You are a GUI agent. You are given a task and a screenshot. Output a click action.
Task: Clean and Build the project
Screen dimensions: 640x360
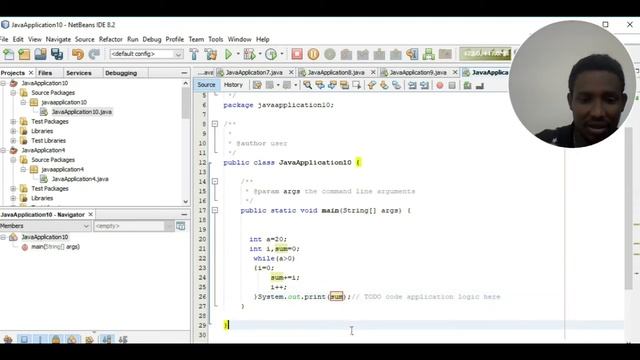point(211,54)
